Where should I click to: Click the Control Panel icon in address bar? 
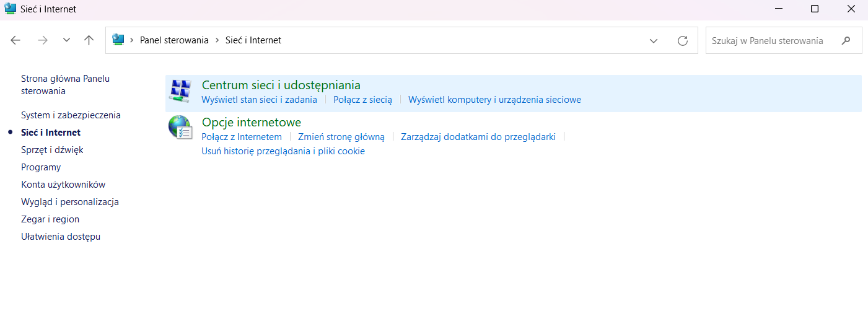[x=118, y=40]
